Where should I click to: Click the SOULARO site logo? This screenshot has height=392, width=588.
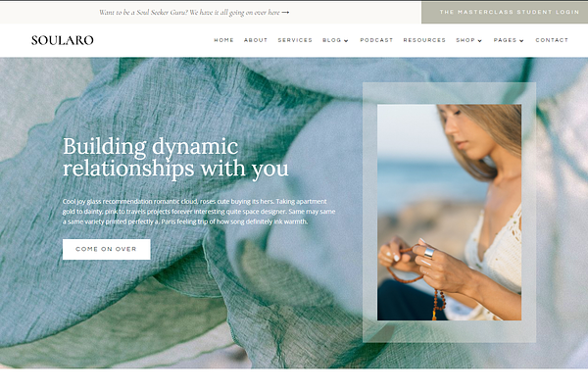[63, 40]
